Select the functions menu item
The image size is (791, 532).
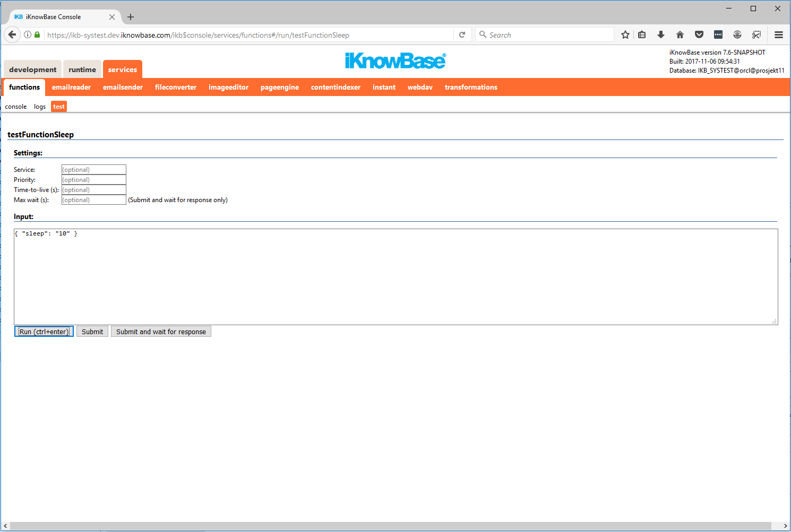pos(24,87)
